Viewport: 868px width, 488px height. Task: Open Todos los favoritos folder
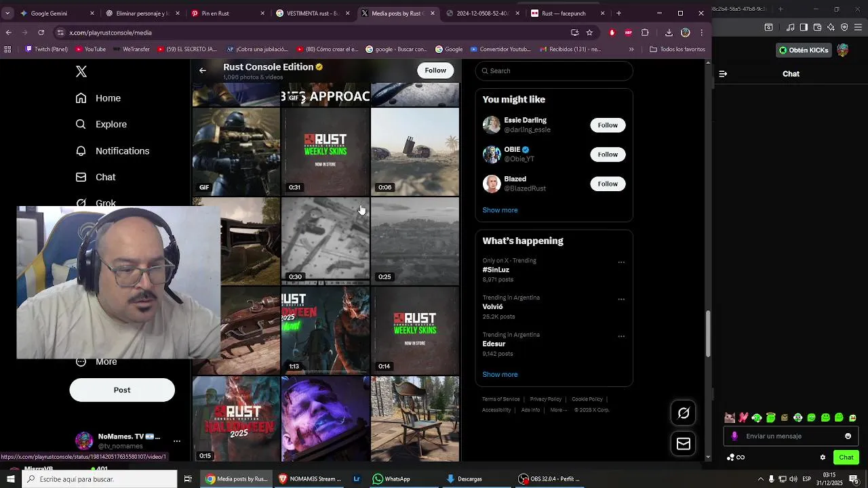(677, 49)
